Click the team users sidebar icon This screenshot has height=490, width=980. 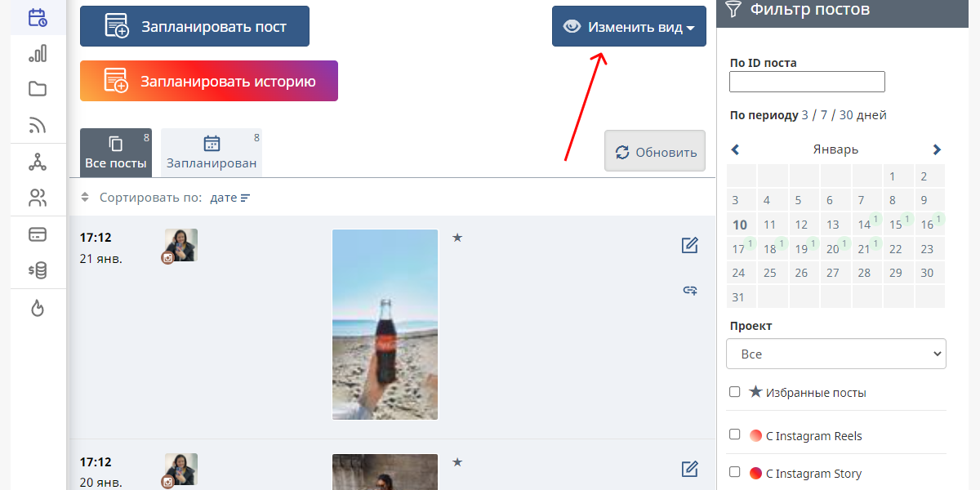coord(38,198)
